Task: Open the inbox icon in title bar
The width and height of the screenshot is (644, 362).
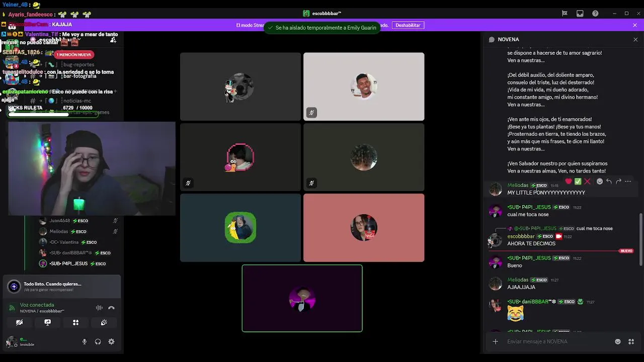Action: pos(580,14)
